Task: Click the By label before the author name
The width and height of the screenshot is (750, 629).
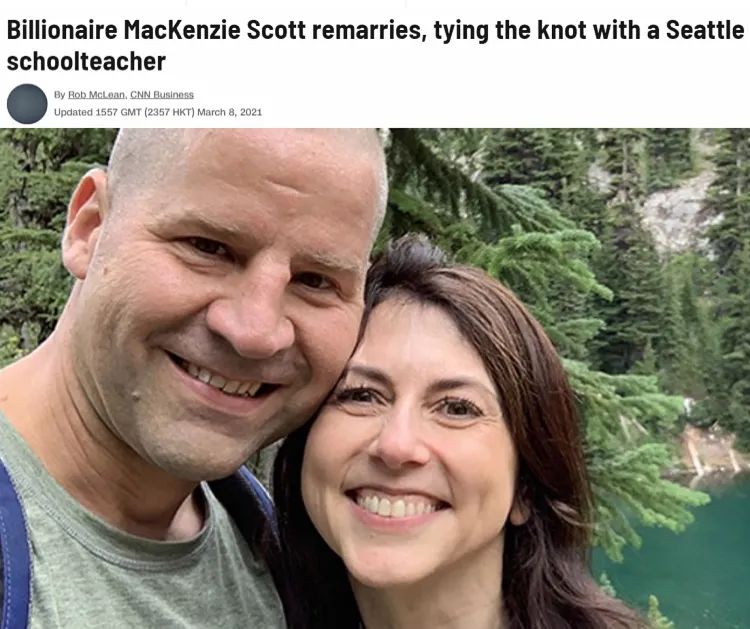Action: coord(59,95)
